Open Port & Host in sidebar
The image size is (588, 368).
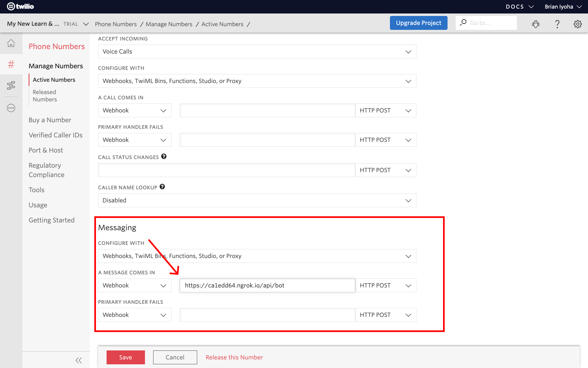coord(46,150)
